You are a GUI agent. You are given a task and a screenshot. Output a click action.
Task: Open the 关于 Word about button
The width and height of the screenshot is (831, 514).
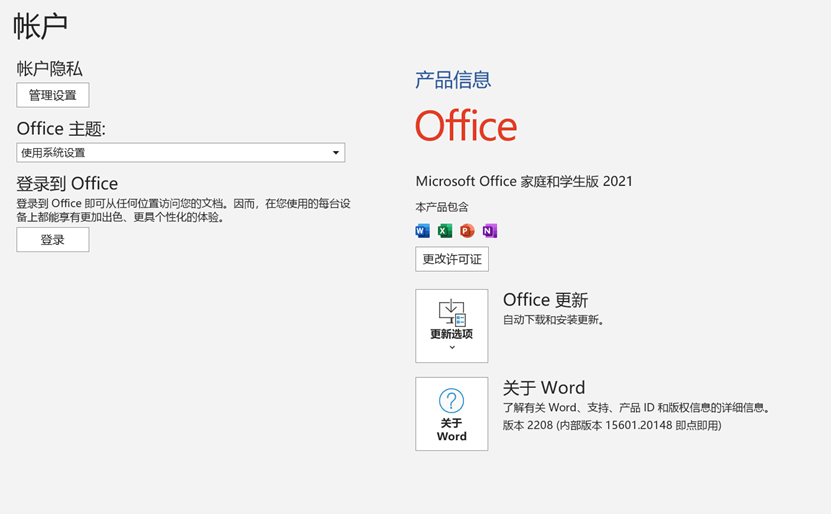(452, 414)
